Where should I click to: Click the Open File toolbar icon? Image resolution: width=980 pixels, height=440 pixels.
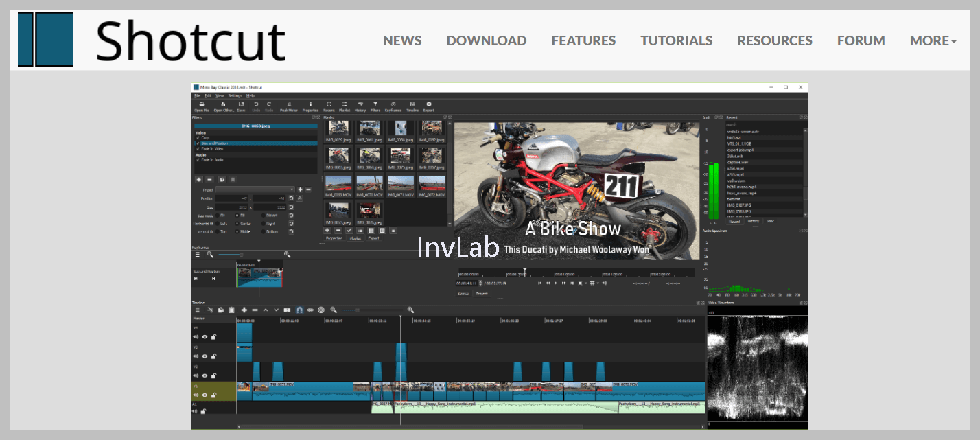pyautogui.click(x=202, y=106)
